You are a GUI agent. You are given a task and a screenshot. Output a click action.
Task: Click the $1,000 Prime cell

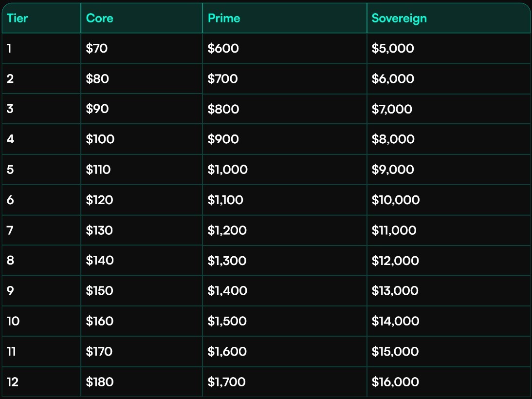(228, 170)
